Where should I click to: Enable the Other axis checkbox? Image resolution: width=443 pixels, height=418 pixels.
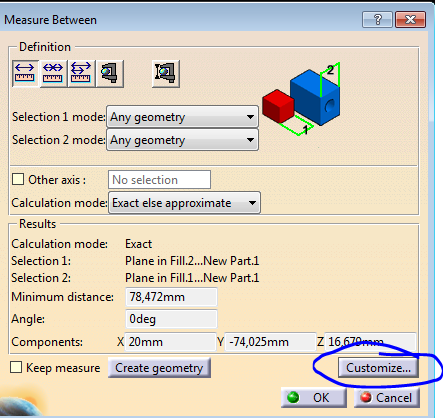tap(18, 179)
